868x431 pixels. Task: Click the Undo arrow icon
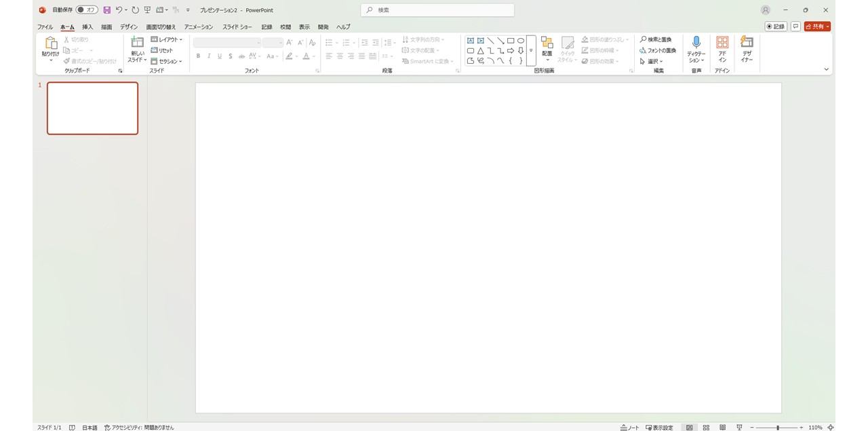119,10
